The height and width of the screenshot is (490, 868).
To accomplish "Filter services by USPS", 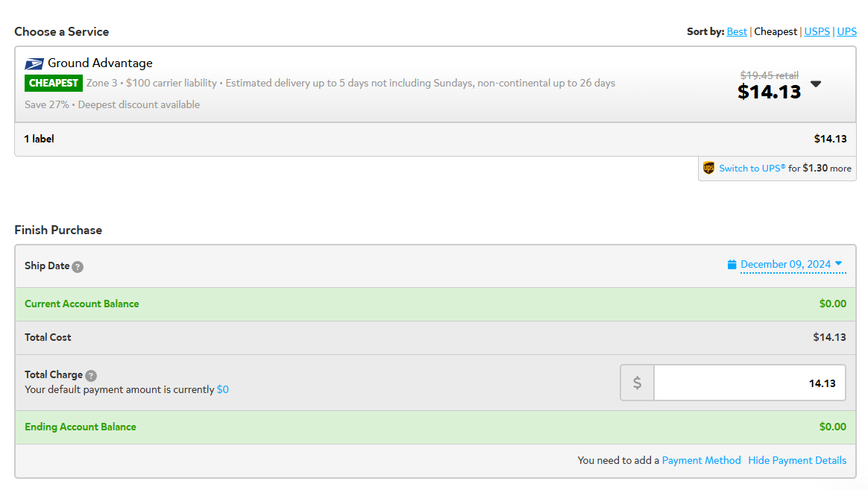I will pyautogui.click(x=817, y=31).
